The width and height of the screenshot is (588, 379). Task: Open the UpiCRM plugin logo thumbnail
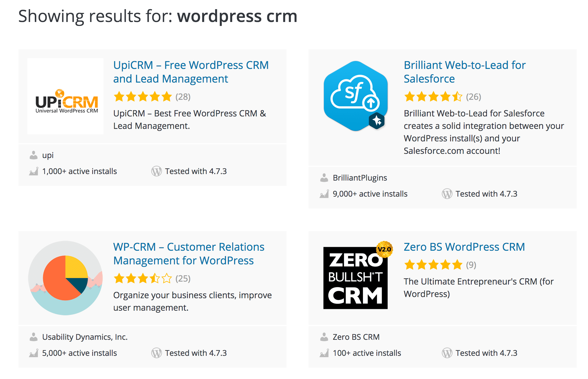pyautogui.click(x=65, y=96)
